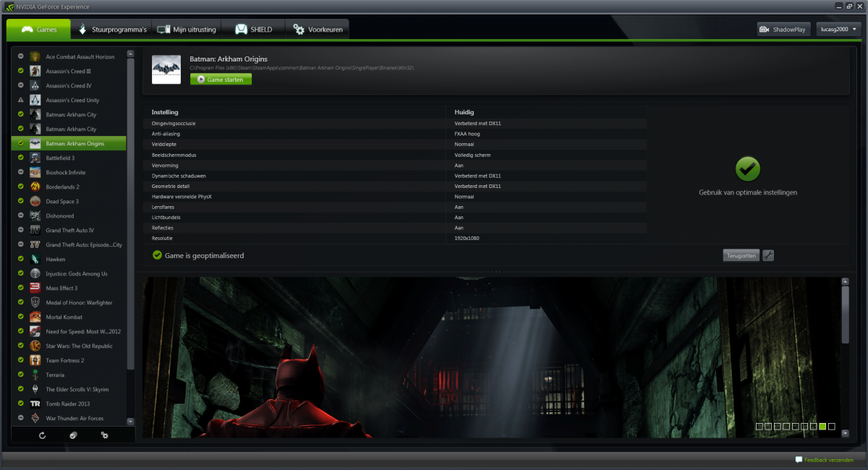Screen dimensions: 868x470
Task: Open custom settings wrench icon
Action: pos(768,255)
